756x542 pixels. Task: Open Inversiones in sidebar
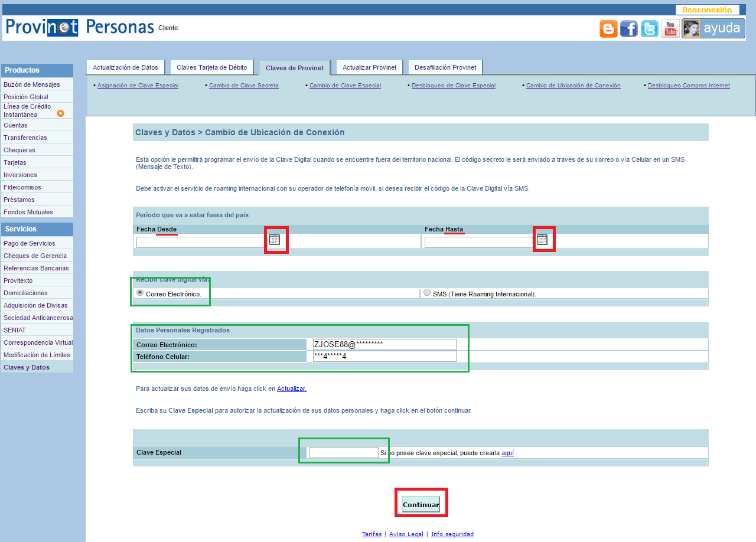(37, 175)
